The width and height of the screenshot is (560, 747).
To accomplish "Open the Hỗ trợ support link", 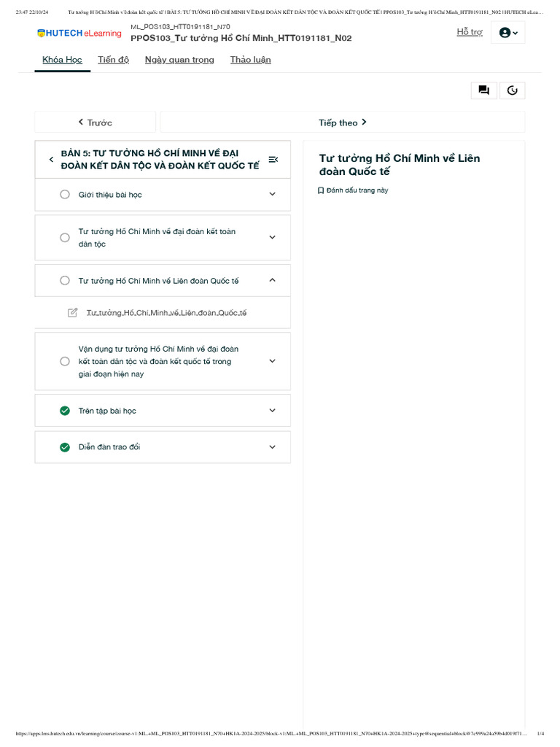I will [470, 32].
